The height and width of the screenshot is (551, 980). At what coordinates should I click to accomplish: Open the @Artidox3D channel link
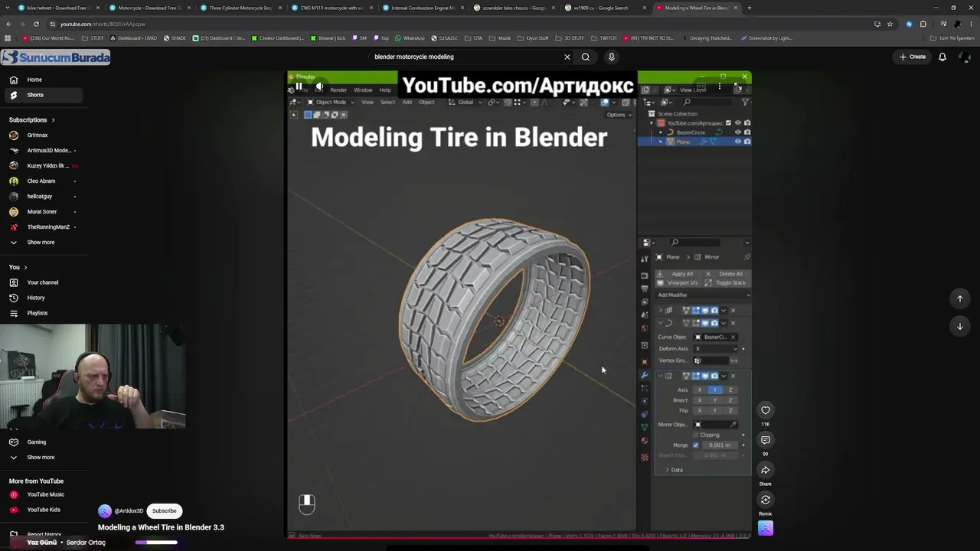[x=129, y=511]
